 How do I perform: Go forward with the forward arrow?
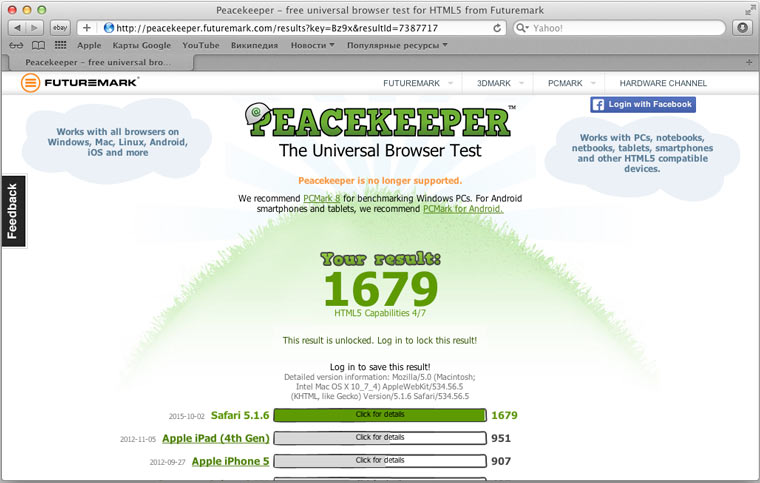coord(35,28)
